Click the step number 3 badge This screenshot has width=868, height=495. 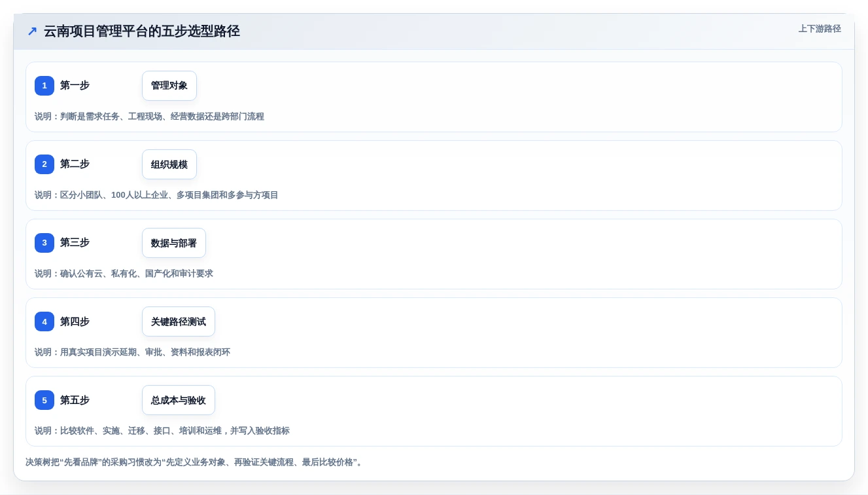point(44,243)
